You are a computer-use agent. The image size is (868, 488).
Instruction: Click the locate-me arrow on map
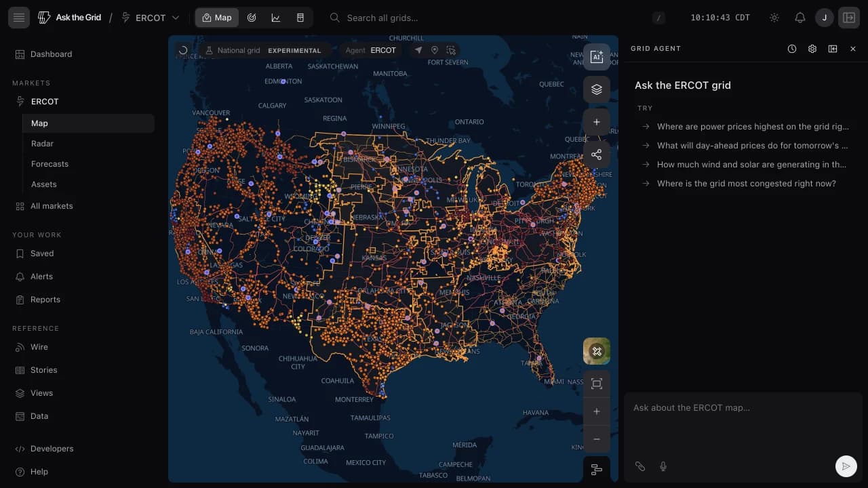pos(418,50)
